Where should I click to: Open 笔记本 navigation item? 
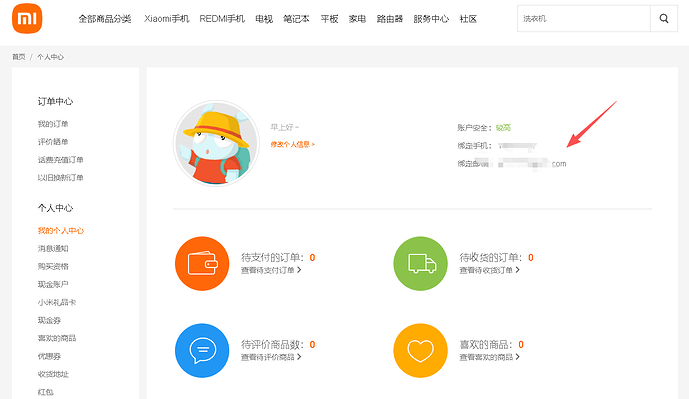pyautogui.click(x=296, y=19)
